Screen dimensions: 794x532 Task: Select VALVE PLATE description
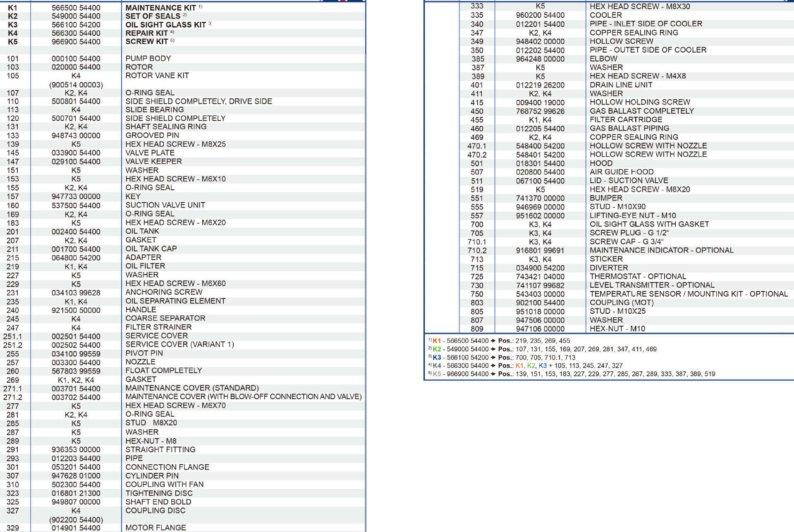pos(150,153)
